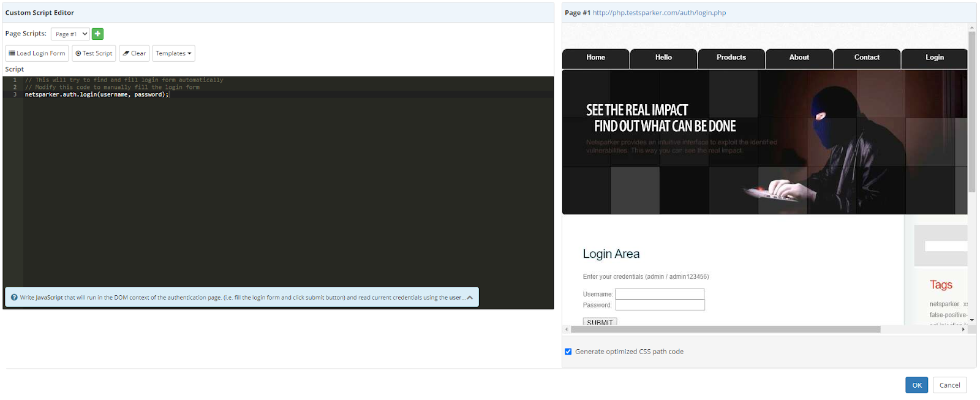Open Products tab in preview page
This screenshot has height=400, width=980.
point(731,58)
